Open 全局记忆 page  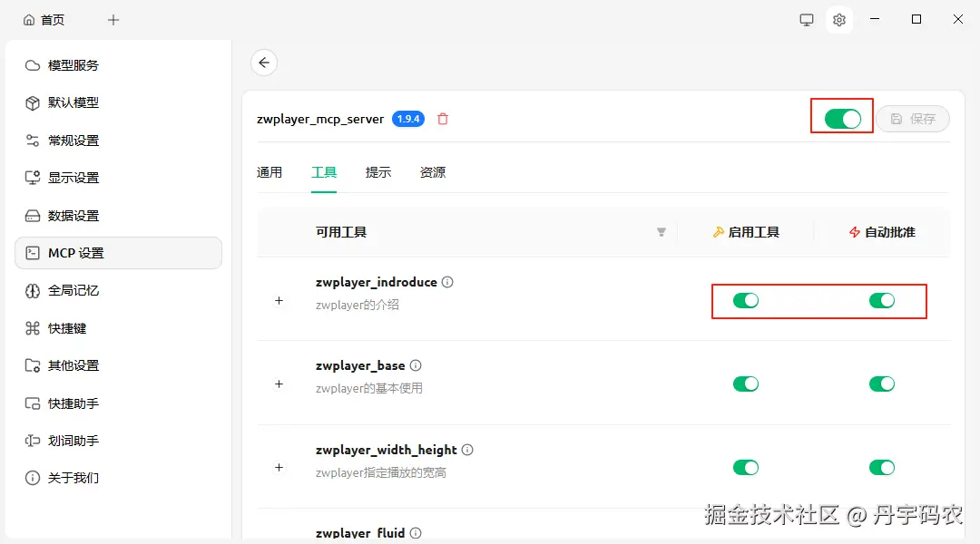73,290
